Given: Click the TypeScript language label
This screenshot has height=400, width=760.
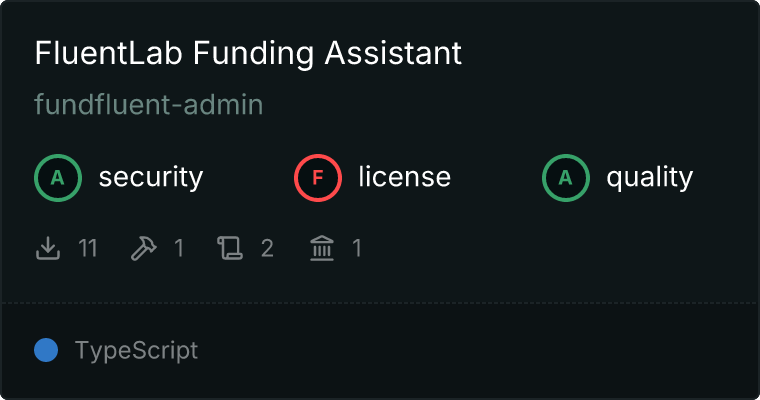Looking at the screenshot, I should (x=136, y=350).
